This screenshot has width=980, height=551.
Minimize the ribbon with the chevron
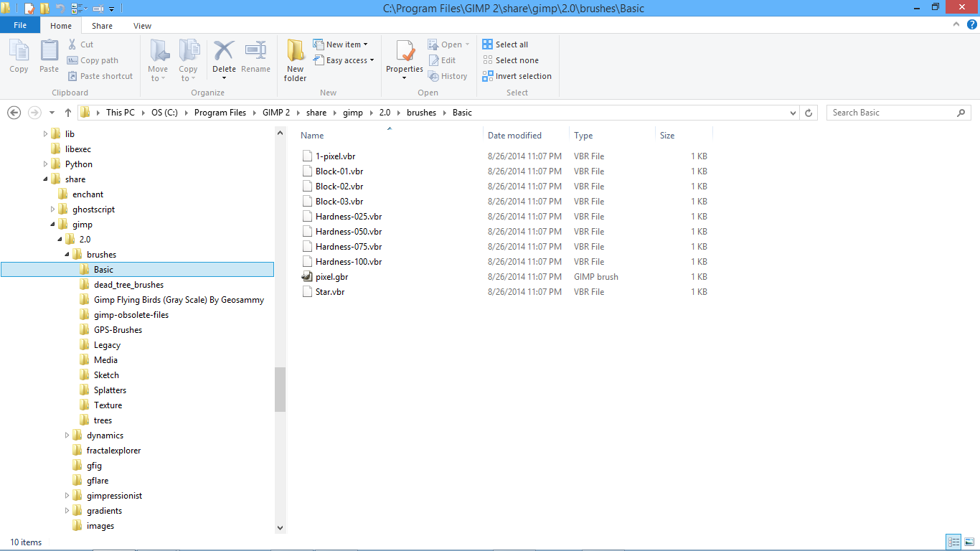click(x=958, y=25)
